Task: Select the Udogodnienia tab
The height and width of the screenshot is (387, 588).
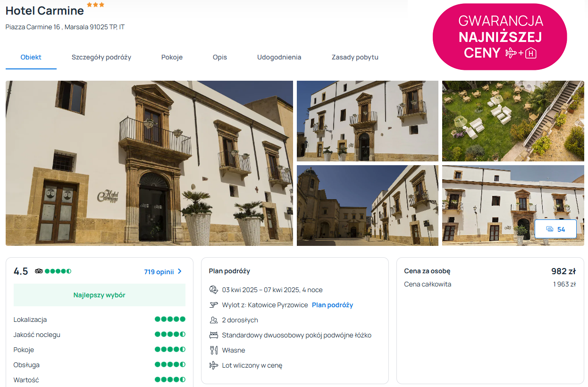Action: pyautogui.click(x=279, y=57)
